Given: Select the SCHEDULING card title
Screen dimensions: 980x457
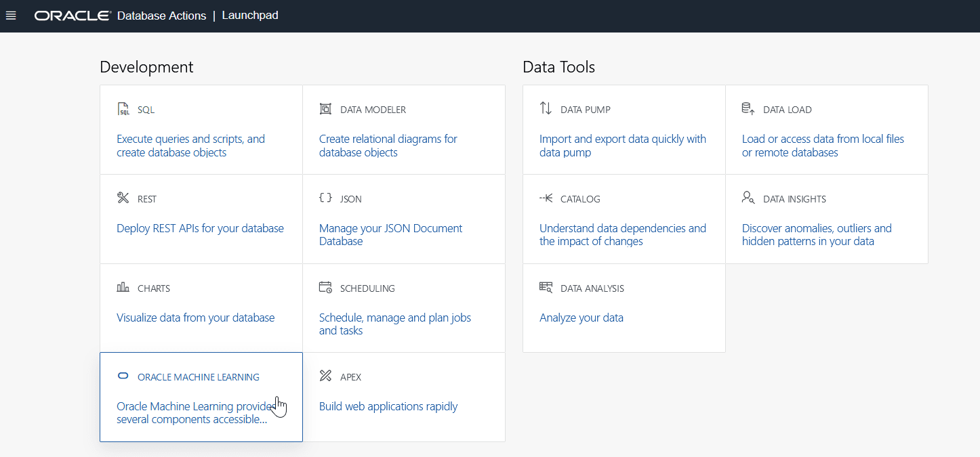Looking at the screenshot, I should click(x=367, y=288).
